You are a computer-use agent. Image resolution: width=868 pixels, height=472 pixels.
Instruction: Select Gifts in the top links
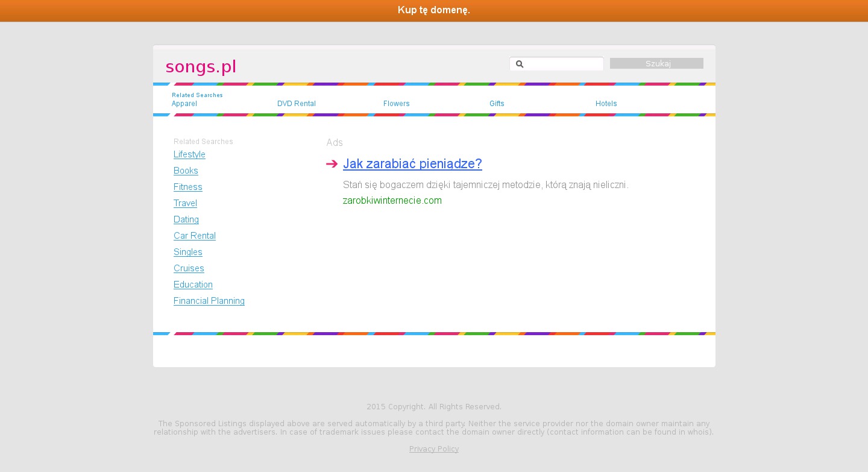(497, 104)
